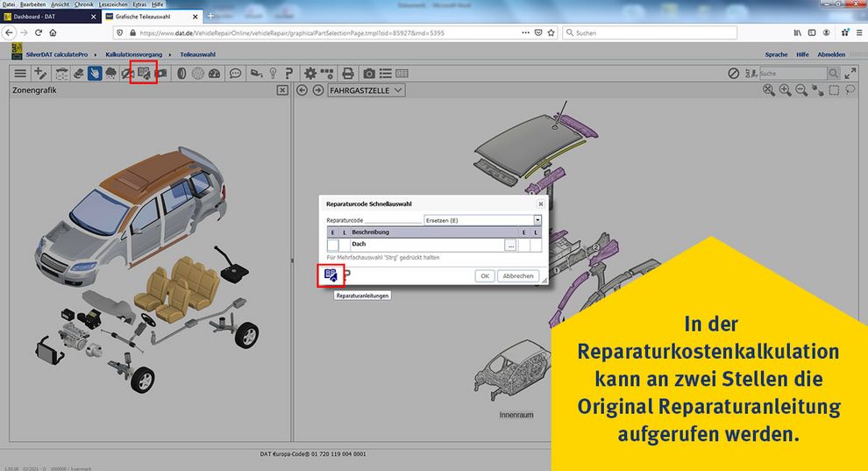868x471 pixels.
Task: Open the hamburger menu in the toolbar
Action: coord(20,74)
